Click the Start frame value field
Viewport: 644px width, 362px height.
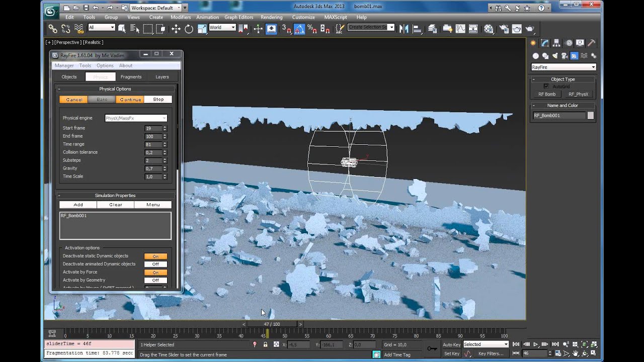tap(153, 129)
